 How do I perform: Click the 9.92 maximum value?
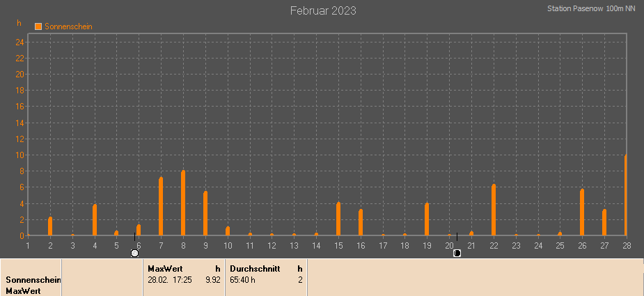tap(213, 281)
